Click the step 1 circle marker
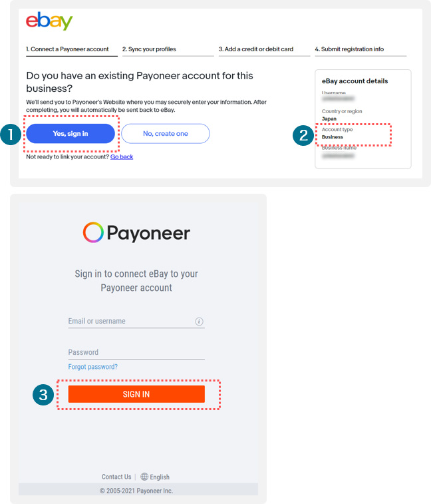431x504 pixels. [11, 134]
